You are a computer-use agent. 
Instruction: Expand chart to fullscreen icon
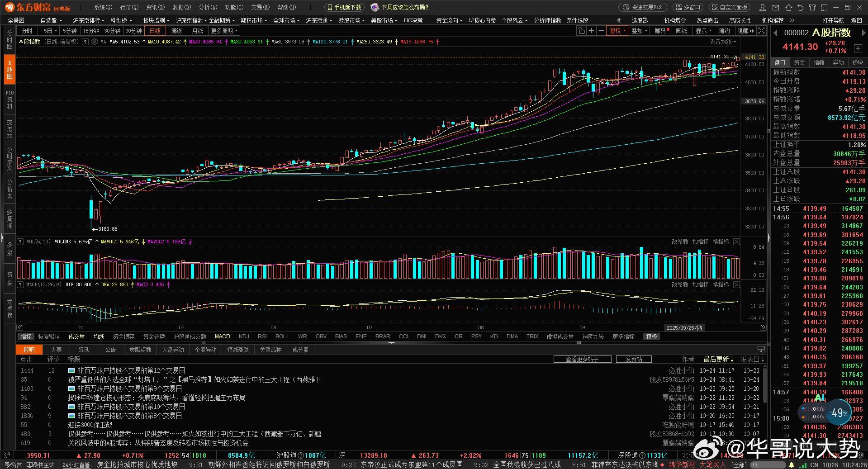coord(761,31)
